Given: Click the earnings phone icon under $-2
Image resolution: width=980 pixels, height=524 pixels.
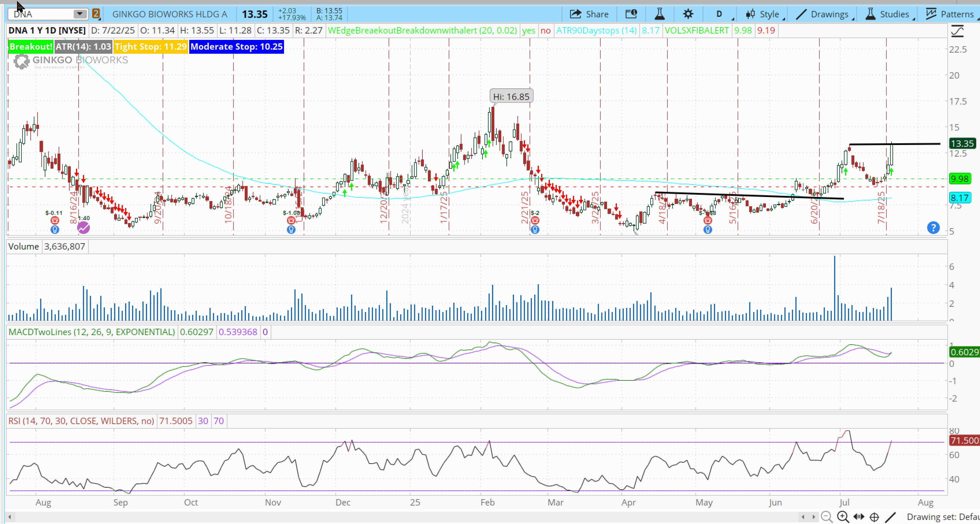Looking at the screenshot, I should coord(535,220).
